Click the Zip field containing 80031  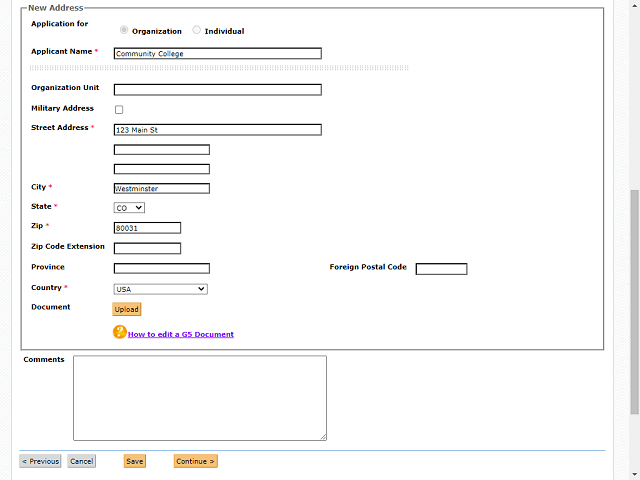pos(147,228)
